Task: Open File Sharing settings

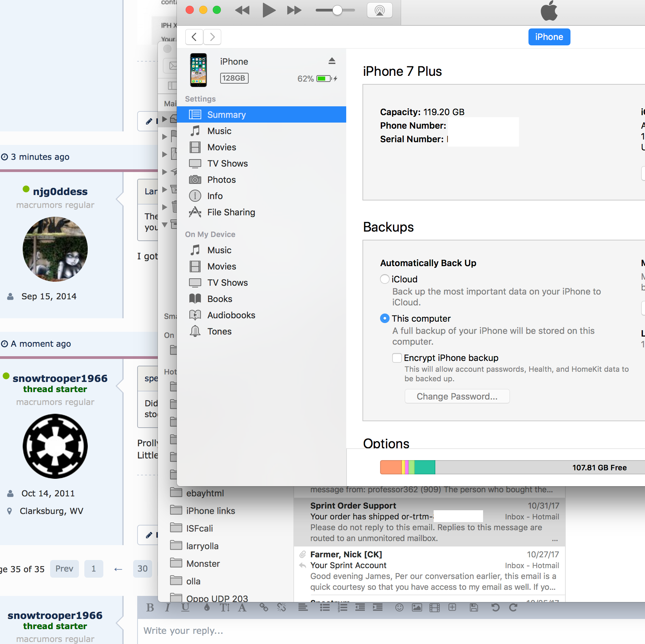Action: coord(262,212)
